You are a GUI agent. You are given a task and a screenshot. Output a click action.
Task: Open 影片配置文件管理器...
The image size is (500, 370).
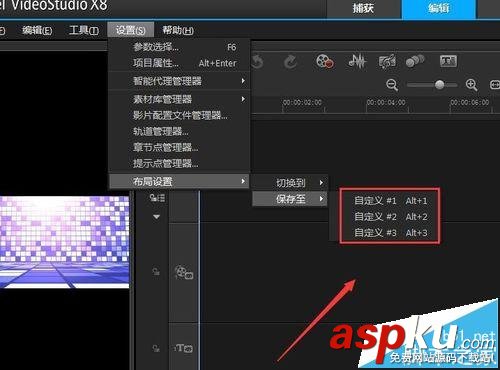pyautogui.click(x=179, y=115)
